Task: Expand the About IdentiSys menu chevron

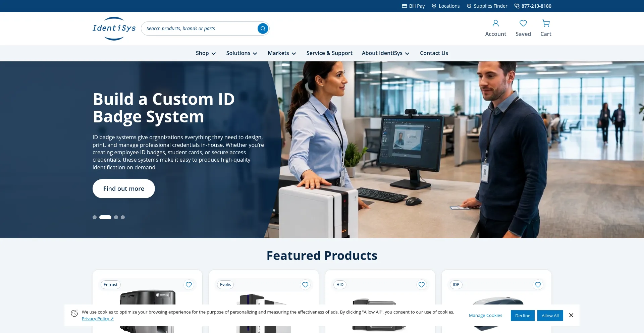Action: 407,53
